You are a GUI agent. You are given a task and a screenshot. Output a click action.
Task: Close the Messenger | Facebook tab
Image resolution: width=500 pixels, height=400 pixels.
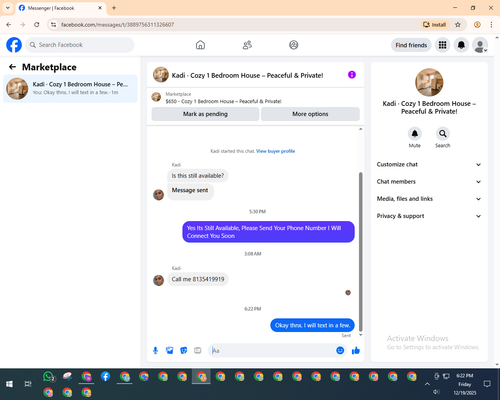pos(100,8)
